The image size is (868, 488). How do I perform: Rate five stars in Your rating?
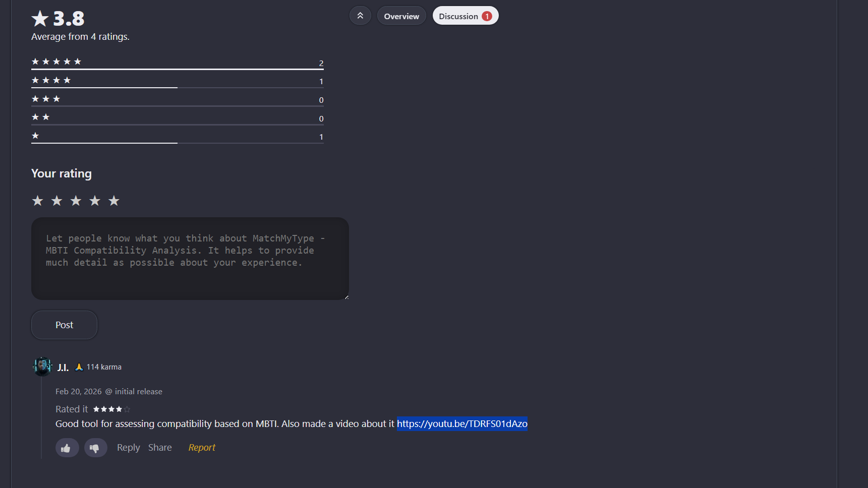(114, 201)
